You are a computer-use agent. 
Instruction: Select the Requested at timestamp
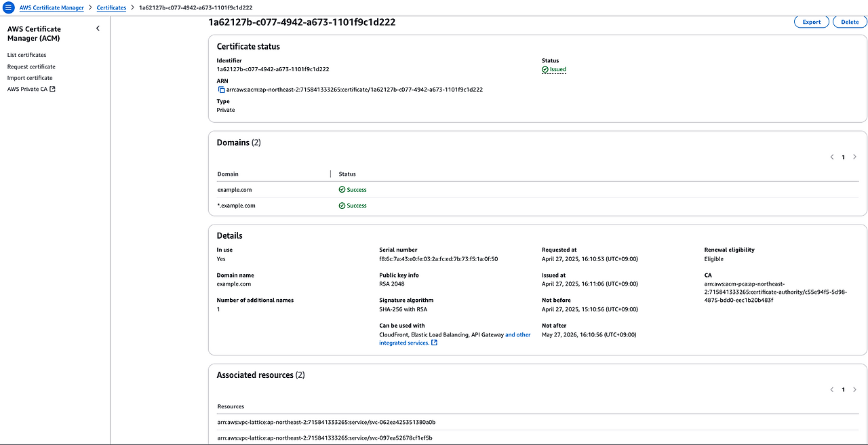coord(589,259)
